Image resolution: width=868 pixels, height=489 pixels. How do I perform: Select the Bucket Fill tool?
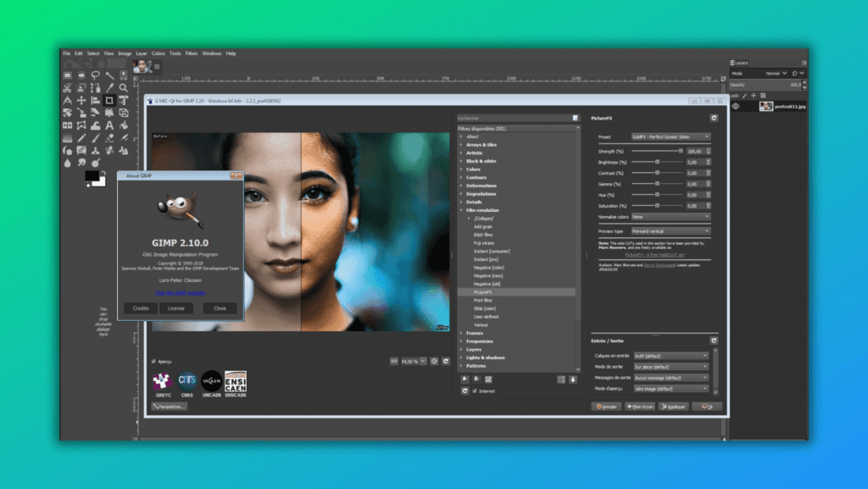[x=124, y=125]
